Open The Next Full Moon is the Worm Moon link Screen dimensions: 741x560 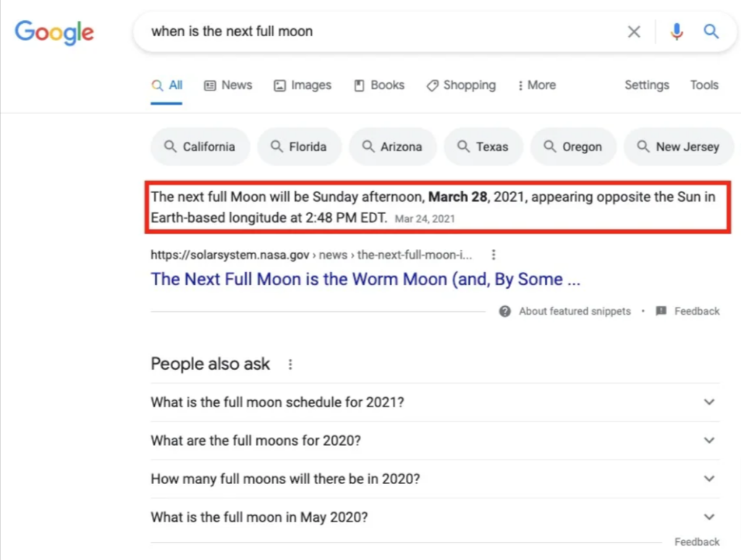tap(365, 279)
